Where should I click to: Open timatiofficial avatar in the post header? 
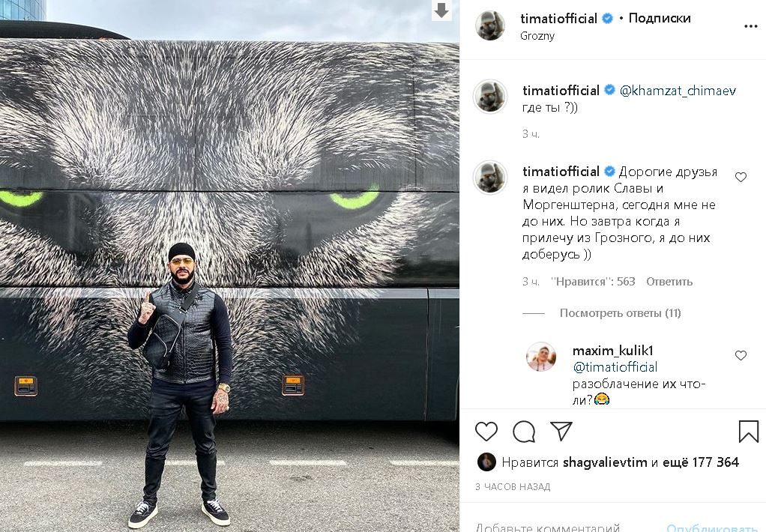pyautogui.click(x=490, y=25)
